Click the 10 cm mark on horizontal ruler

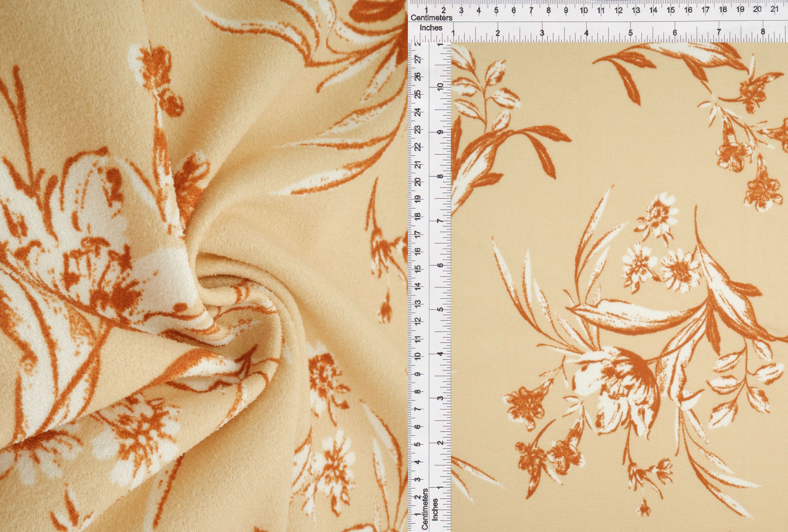pos(583,11)
